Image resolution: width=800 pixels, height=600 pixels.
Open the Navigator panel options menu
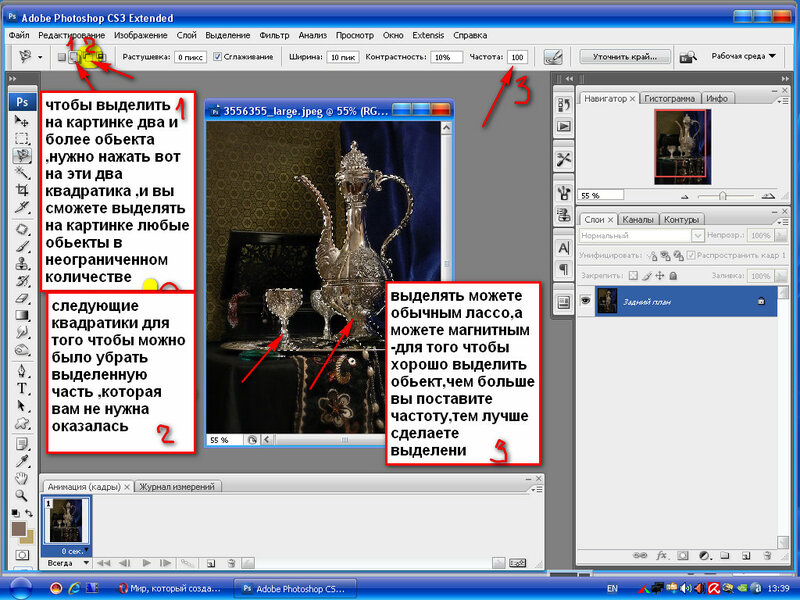point(782,101)
